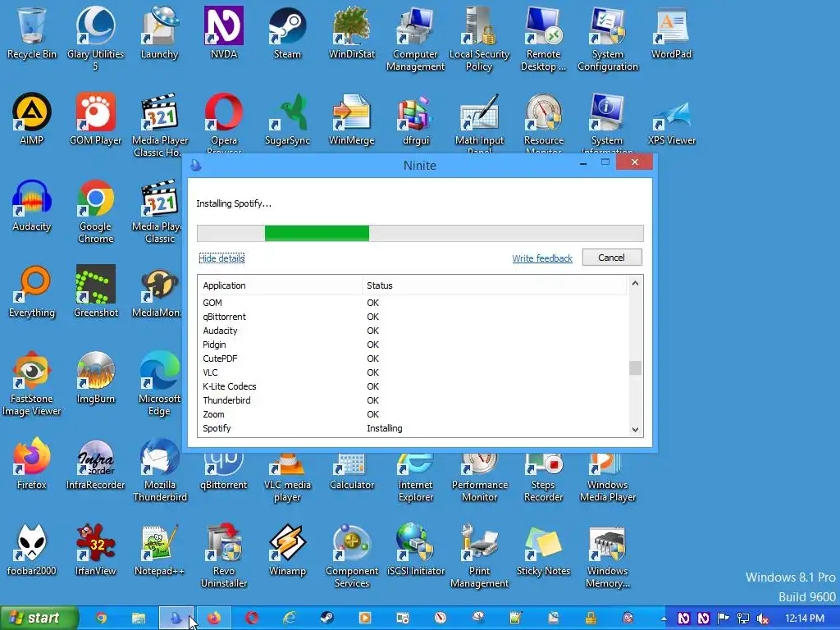Select the Winamp desktop shortcut
The width and height of the screenshot is (840, 630).
coord(287,550)
